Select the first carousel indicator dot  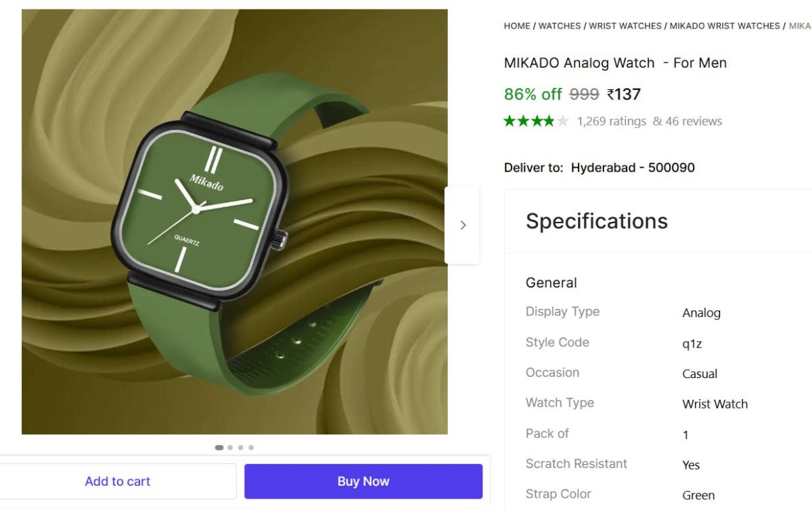219,448
